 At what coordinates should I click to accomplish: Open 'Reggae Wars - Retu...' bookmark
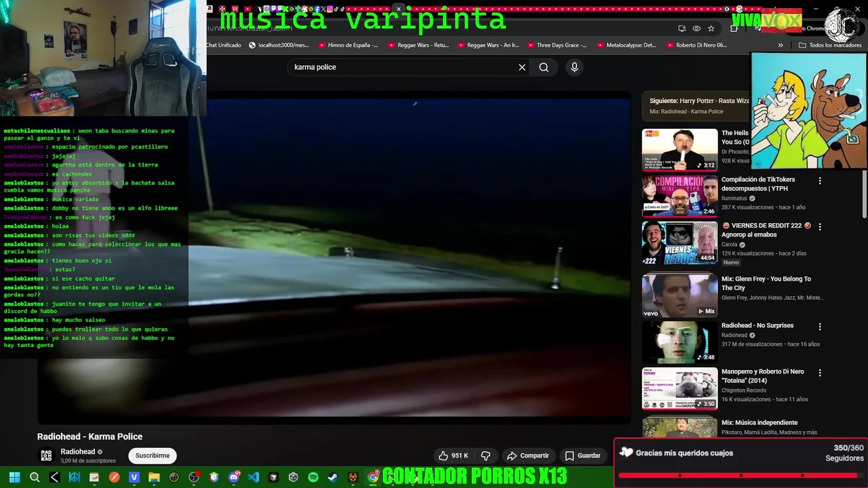click(418, 45)
